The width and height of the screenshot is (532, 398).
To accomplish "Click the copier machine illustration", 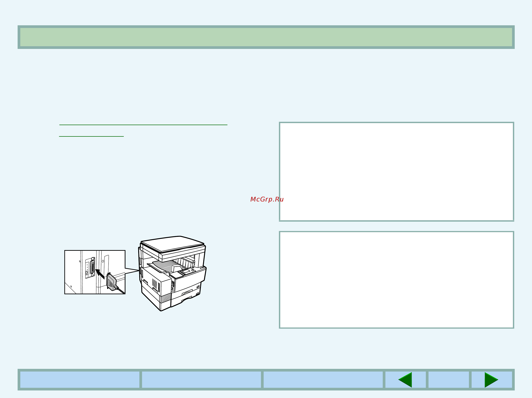I will coord(172,273).
